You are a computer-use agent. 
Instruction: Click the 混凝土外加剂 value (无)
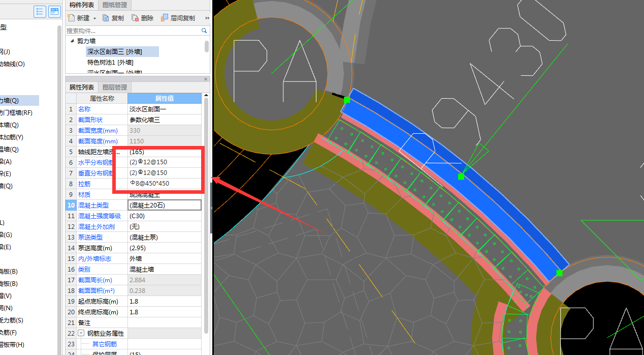point(164,226)
